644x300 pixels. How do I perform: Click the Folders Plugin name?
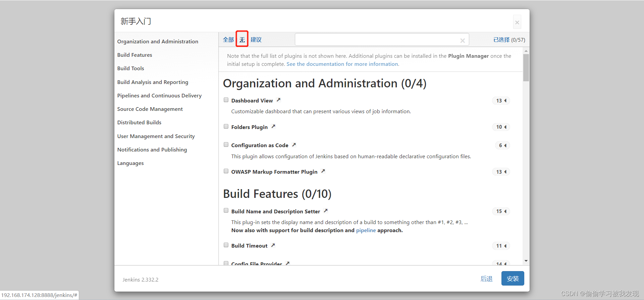coord(249,127)
